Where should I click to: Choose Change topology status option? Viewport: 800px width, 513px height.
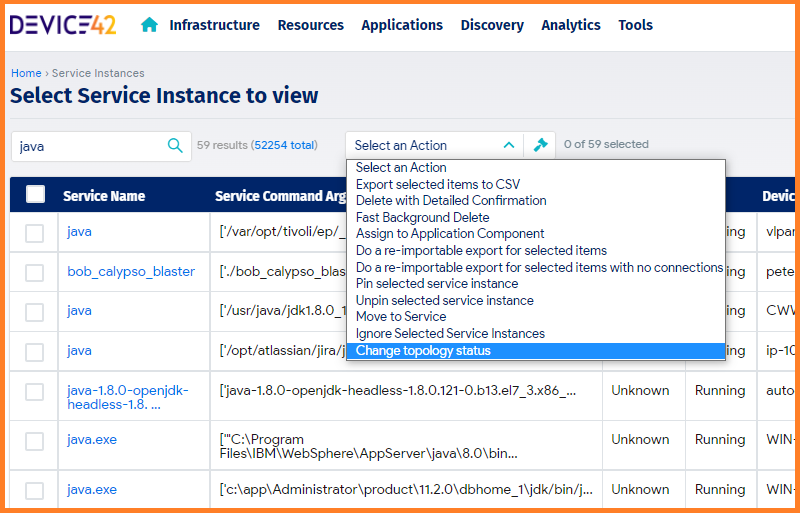pyautogui.click(x=423, y=351)
